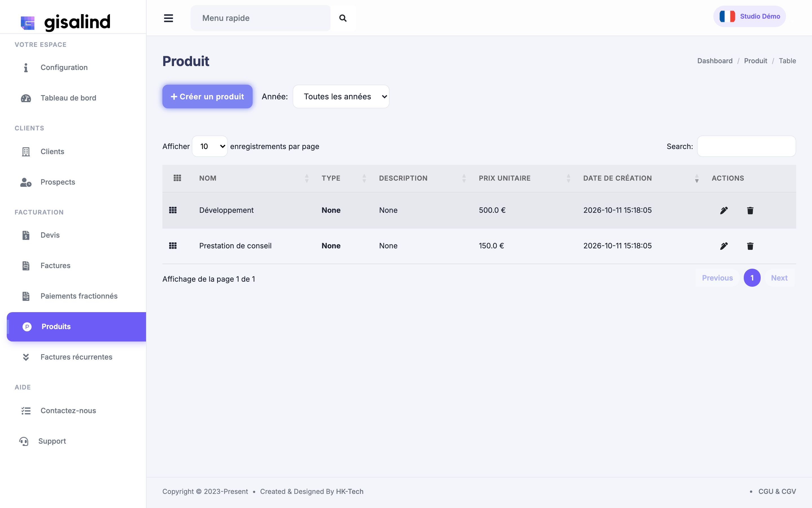Sort by PRIX UNITAIRE column
The image size is (812, 508).
click(524, 178)
